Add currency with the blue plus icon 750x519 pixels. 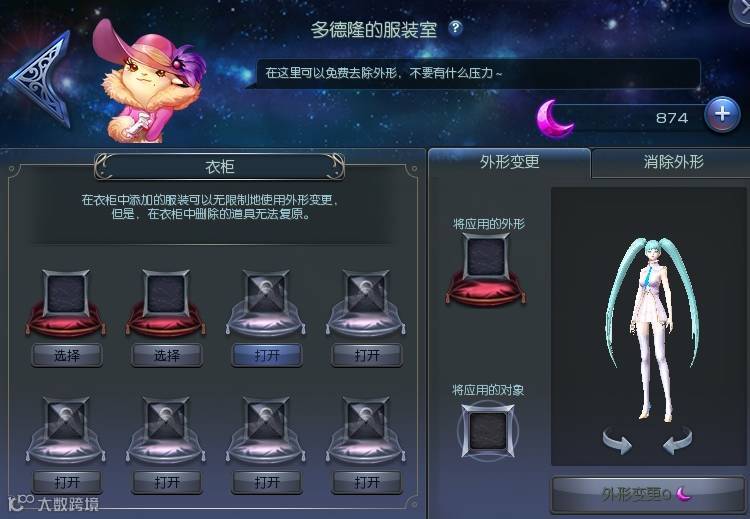[x=722, y=114]
